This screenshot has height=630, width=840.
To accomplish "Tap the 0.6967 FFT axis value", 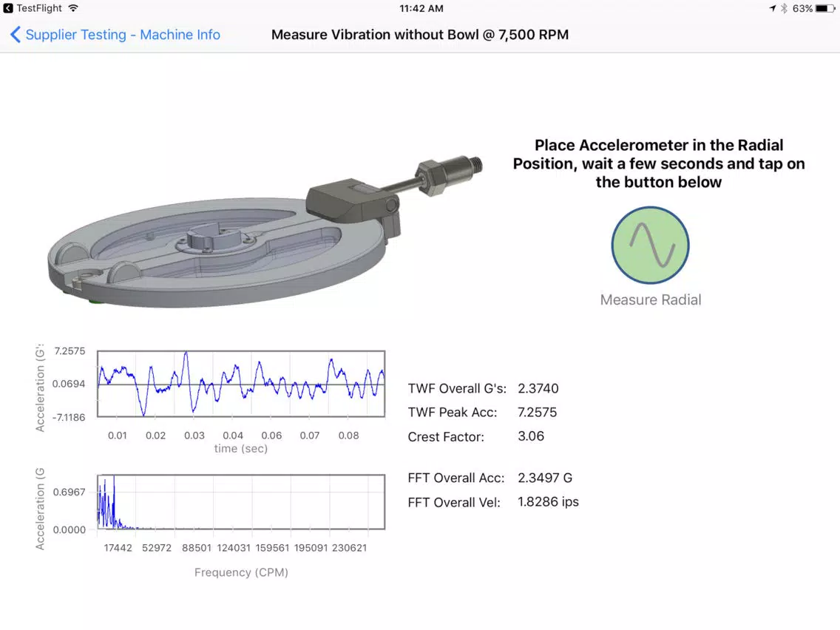I will (69, 492).
